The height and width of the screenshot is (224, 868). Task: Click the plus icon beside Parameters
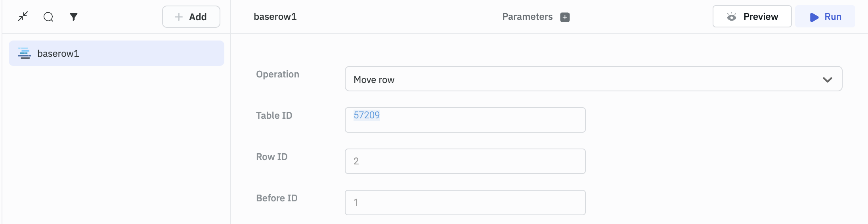pyautogui.click(x=565, y=17)
